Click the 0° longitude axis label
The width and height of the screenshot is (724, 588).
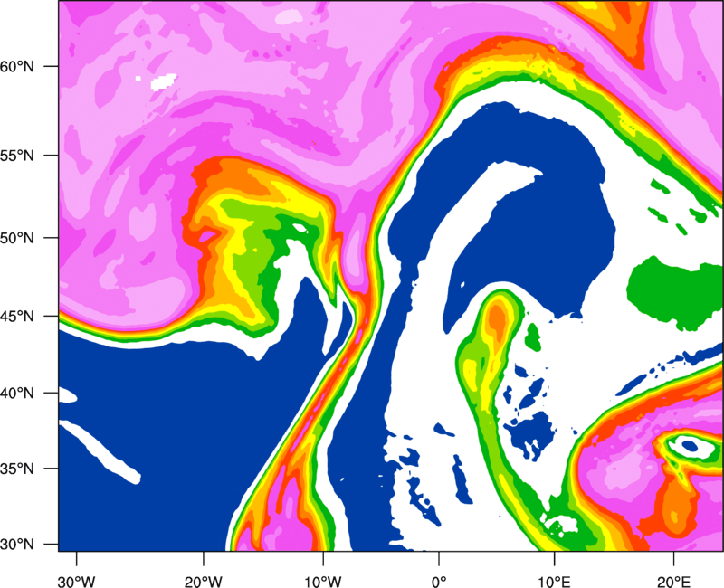[439, 582]
